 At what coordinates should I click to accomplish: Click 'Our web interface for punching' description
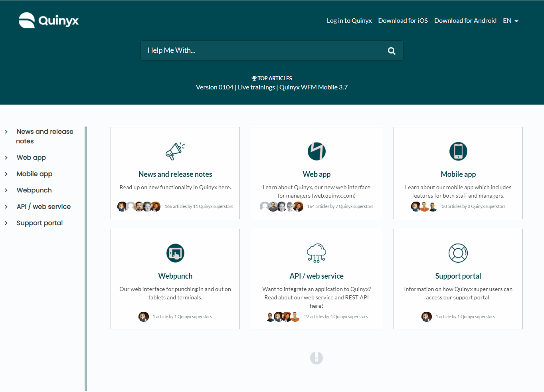click(x=175, y=293)
